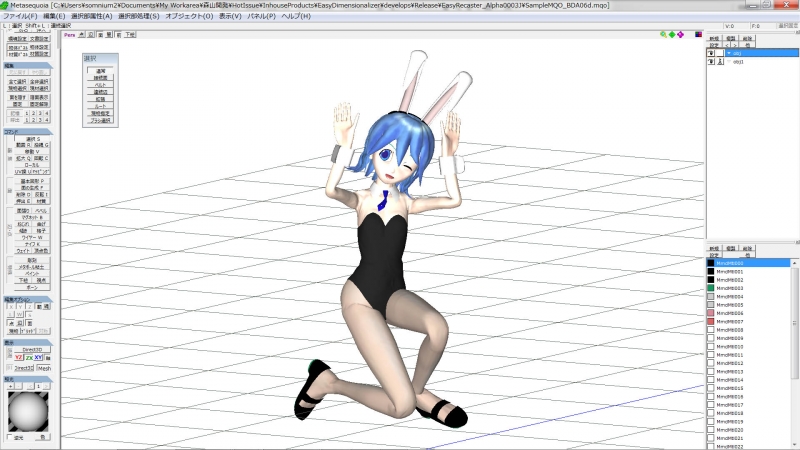Select the 投縄 G lasso tool
Viewport: 800px width, 450px height.
(x=41, y=145)
